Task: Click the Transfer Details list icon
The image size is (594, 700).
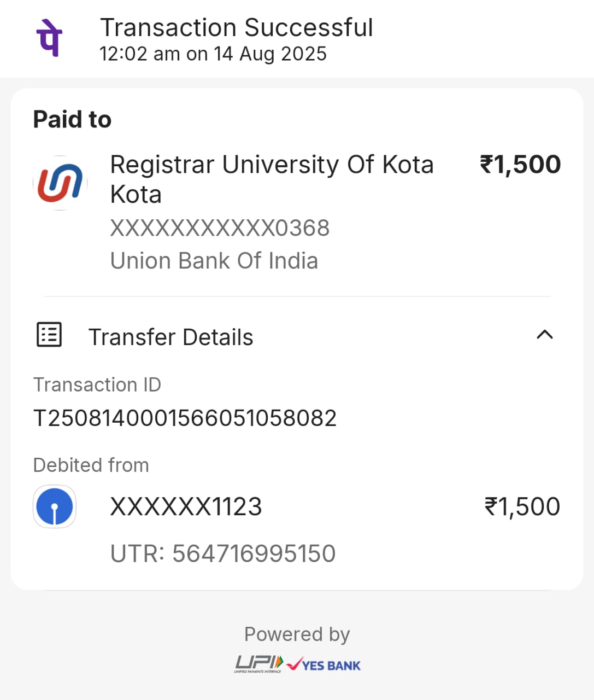Action: tap(49, 335)
